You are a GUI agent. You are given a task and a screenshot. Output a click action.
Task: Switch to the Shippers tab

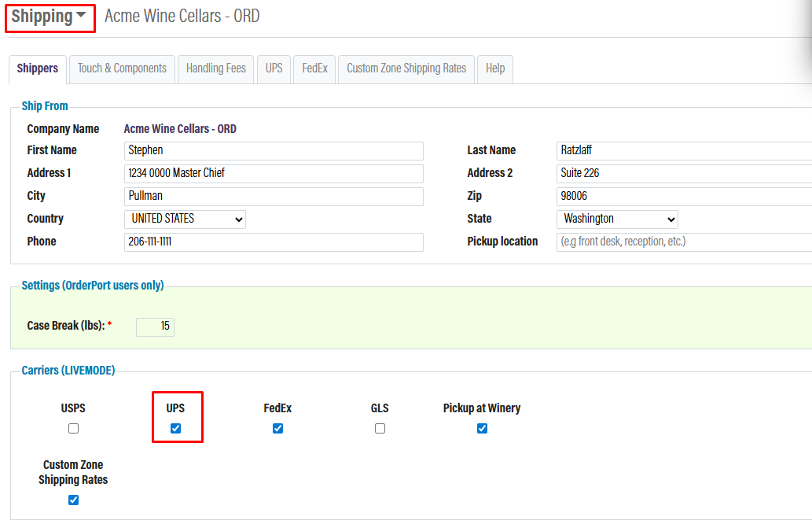click(37, 69)
